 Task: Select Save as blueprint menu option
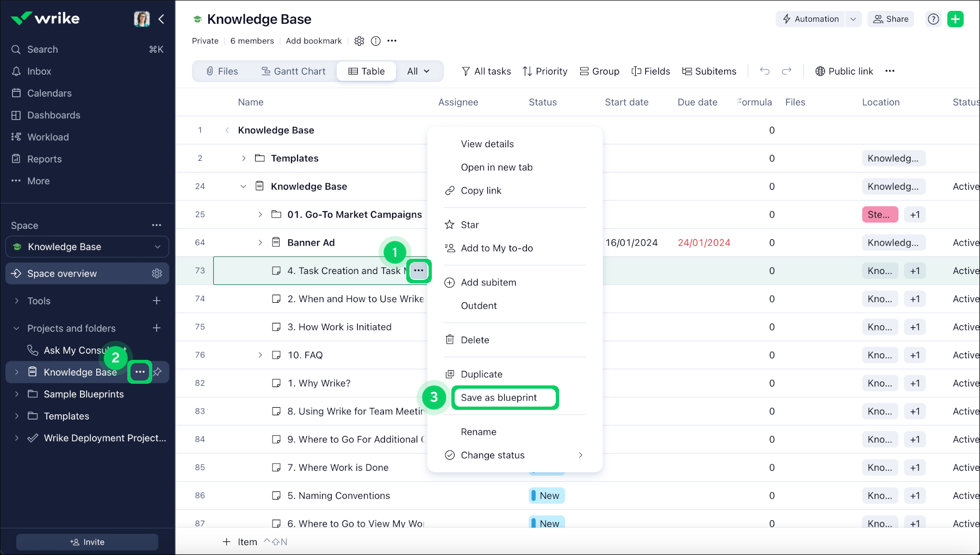[499, 397]
